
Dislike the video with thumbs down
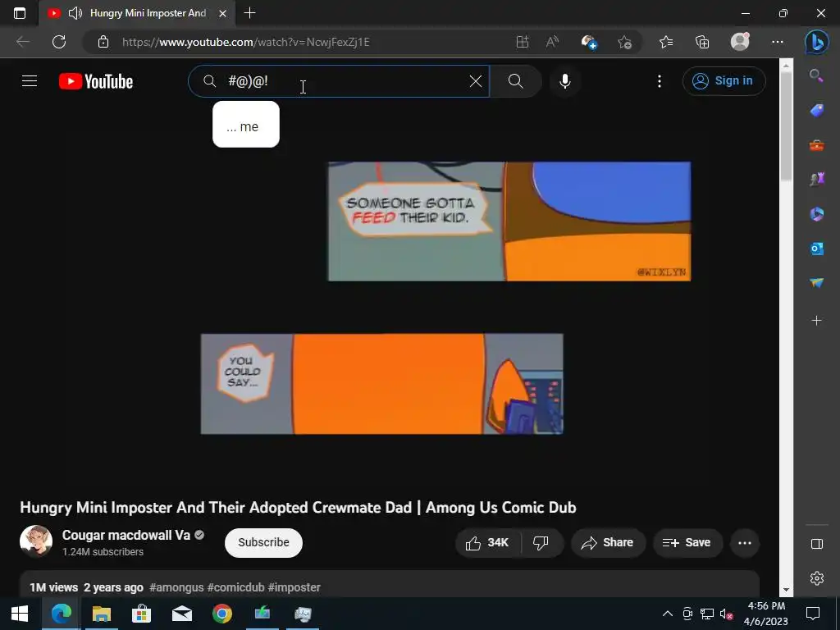pyautogui.click(x=541, y=543)
